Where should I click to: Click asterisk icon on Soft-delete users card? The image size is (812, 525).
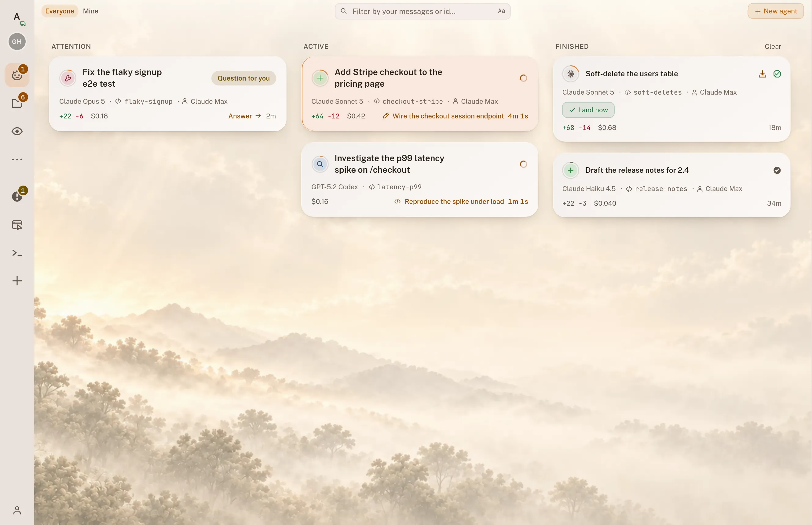click(570, 74)
